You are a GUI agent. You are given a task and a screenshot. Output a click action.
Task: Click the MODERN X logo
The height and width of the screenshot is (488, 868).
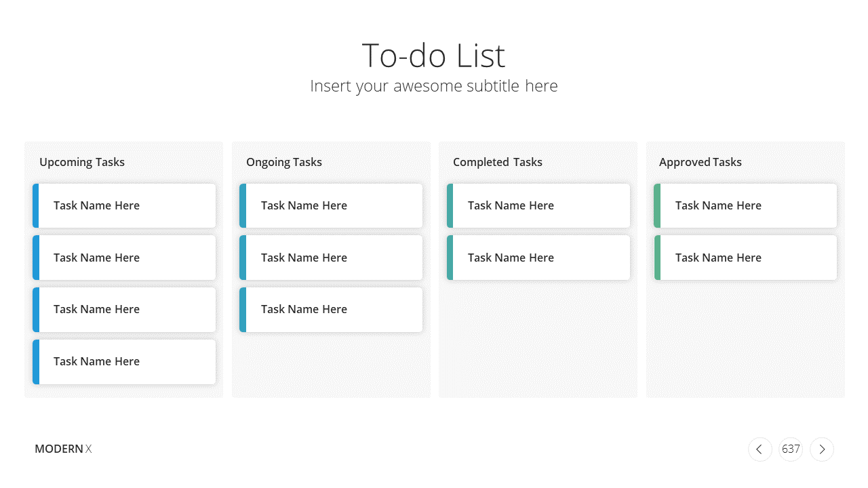[x=63, y=449]
